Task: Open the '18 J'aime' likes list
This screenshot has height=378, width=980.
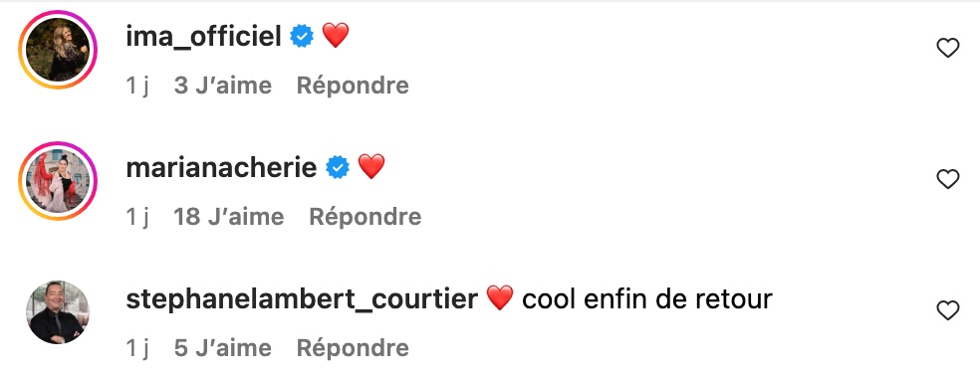Action: click(229, 217)
